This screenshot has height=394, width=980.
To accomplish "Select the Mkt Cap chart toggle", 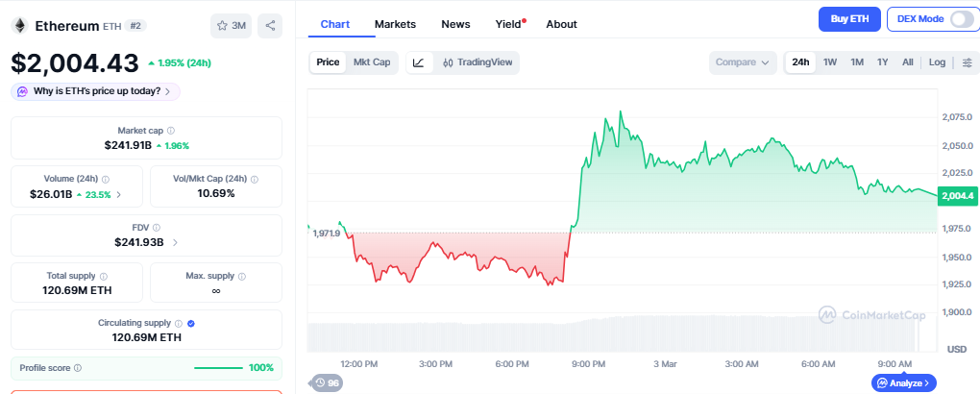I will 372,62.
